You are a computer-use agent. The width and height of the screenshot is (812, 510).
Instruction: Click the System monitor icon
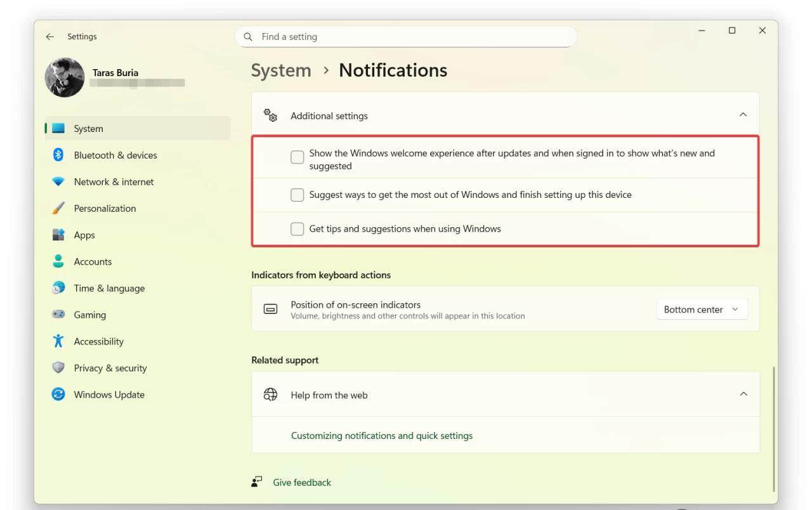tap(58, 129)
